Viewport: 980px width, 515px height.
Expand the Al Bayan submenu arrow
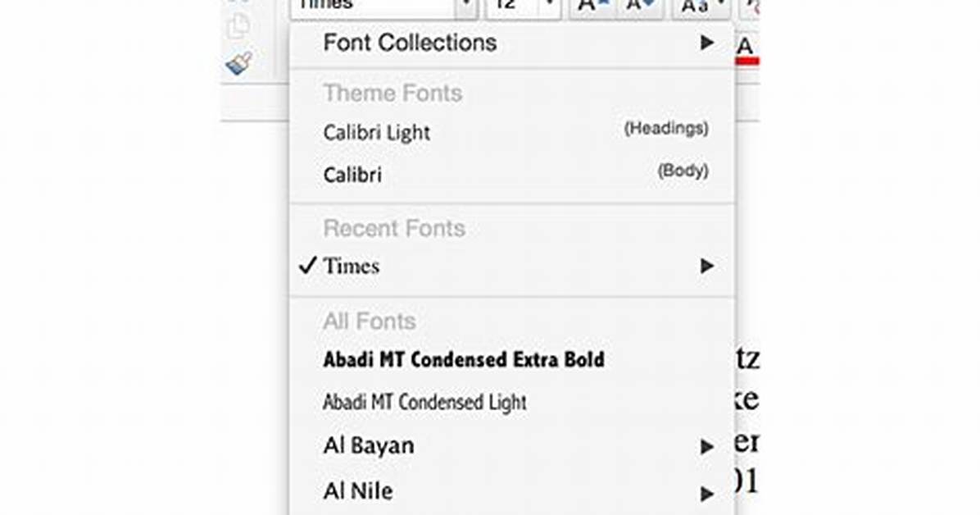pos(707,446)
